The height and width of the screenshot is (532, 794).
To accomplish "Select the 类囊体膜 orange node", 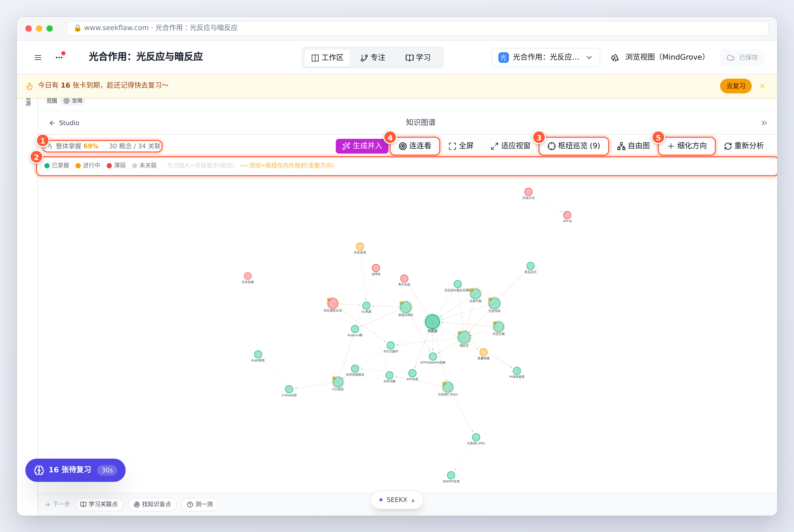I will (484, 352).
